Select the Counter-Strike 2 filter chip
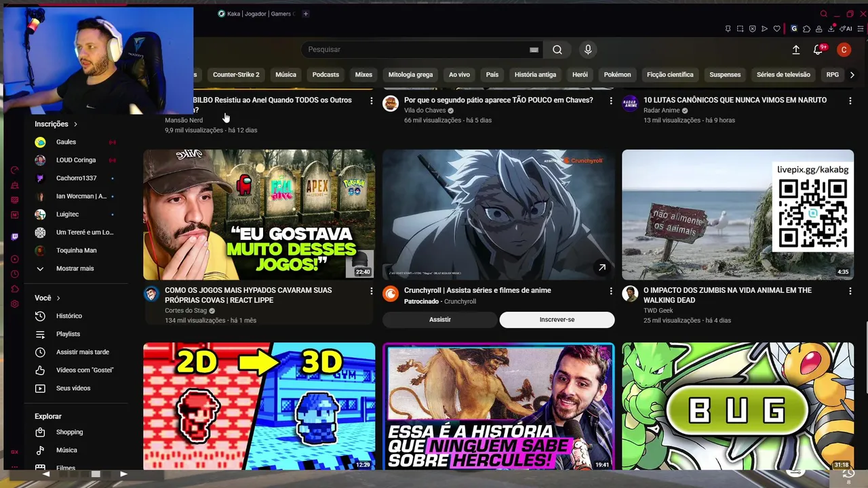Viewport: 868px width, 488px height. 236,75
